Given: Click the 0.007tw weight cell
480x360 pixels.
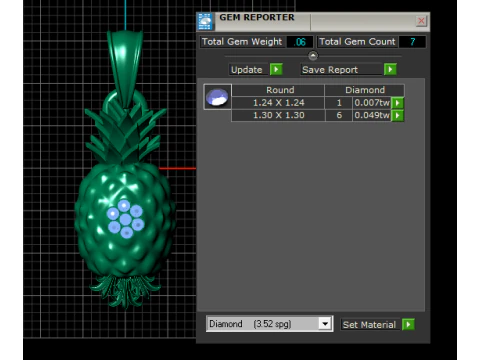Looking at the screenshot, I should click(372, 103).
